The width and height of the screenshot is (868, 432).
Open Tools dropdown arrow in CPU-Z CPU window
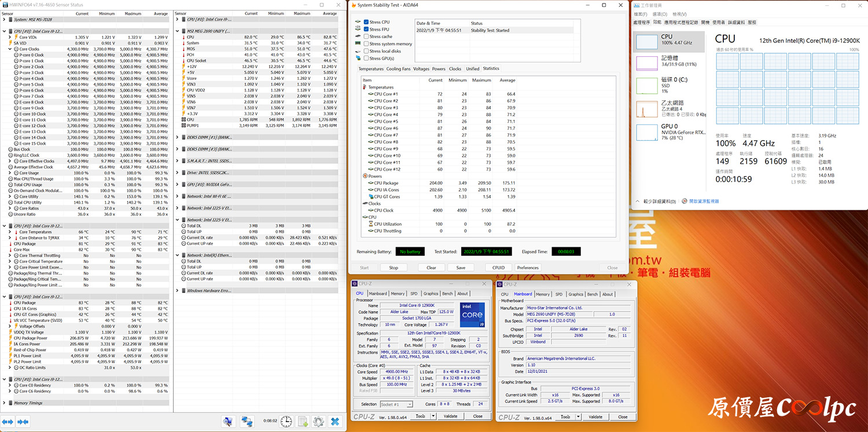(x=433, y=416)
